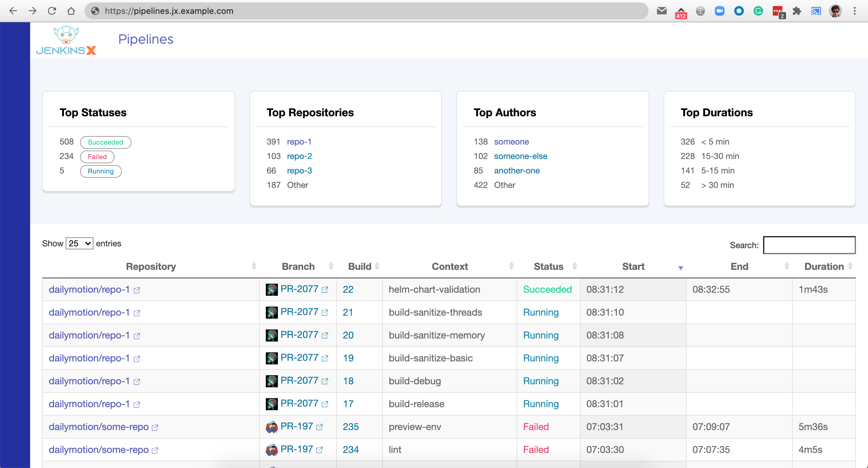Filter by the Running status badge
This screenshot has height=468, width=868.
(x=100, y=171)
